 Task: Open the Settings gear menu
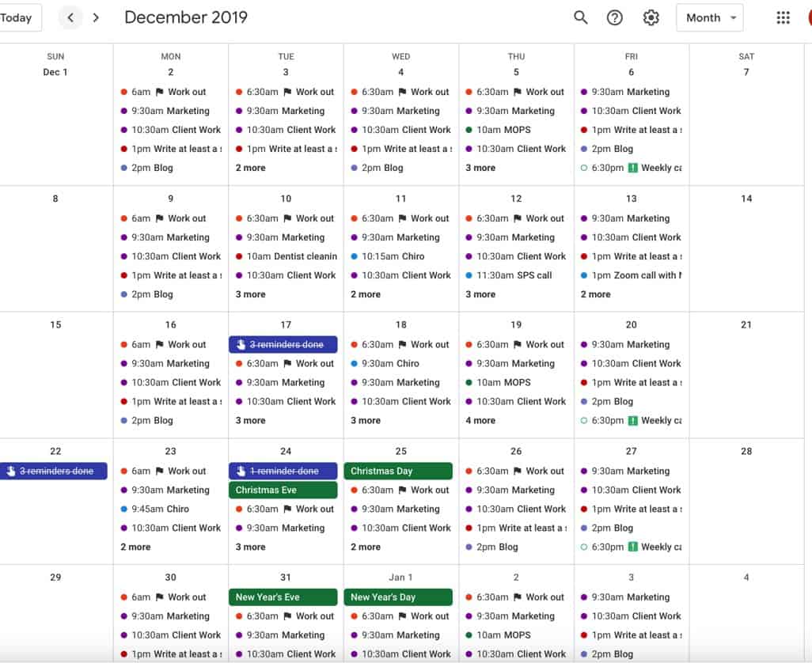(x=651, y=17)
